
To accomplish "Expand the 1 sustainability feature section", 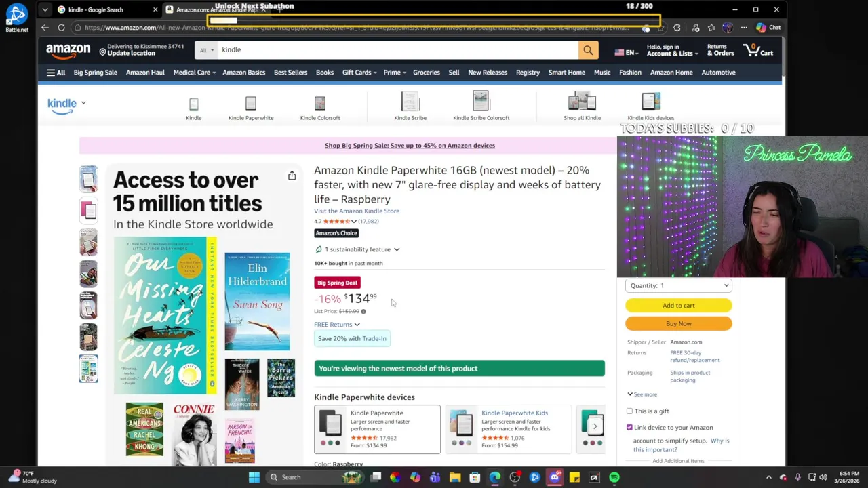I will click(x=357, y=249).
